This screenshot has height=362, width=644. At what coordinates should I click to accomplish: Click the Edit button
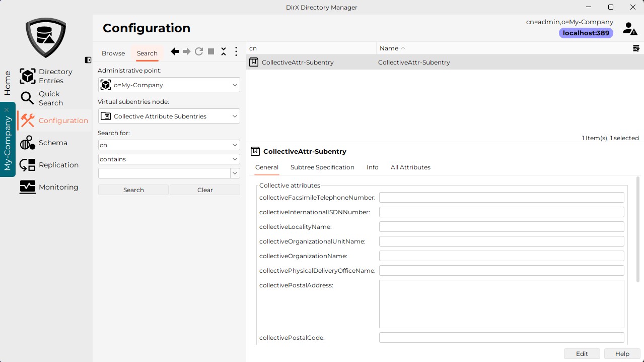pyautogui.click(x=582, y=353)
